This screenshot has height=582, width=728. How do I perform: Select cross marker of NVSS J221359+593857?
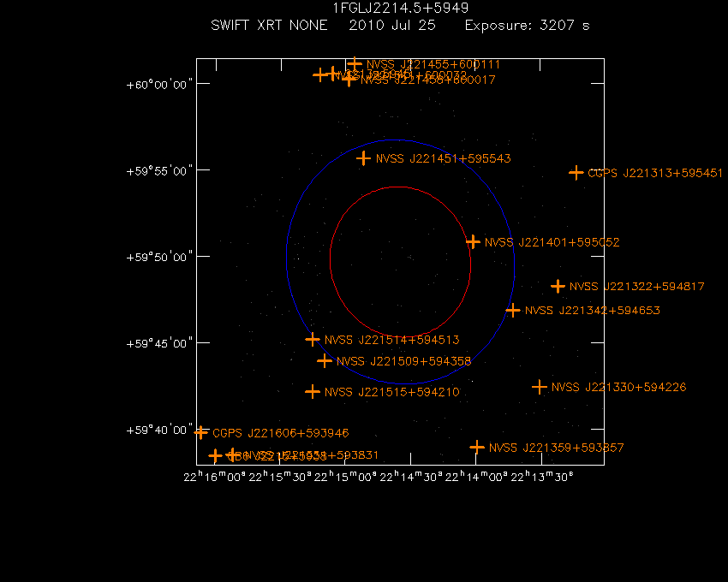pyautogui.click(x=477, y=447)
